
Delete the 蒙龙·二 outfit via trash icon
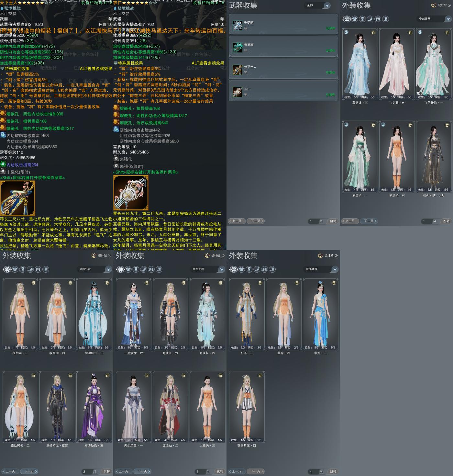pos(334,283)
